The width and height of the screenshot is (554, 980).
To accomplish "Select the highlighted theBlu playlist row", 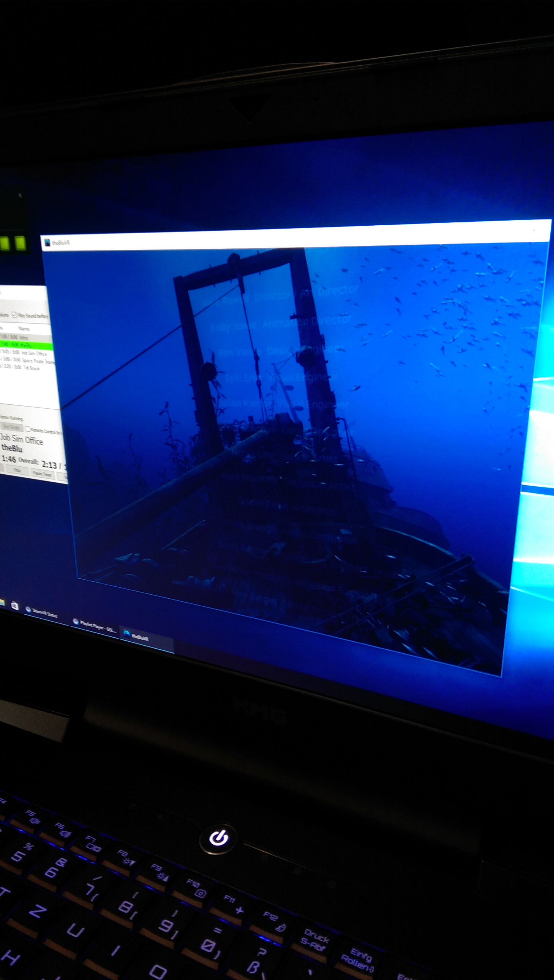I will [x=26, y=345].
